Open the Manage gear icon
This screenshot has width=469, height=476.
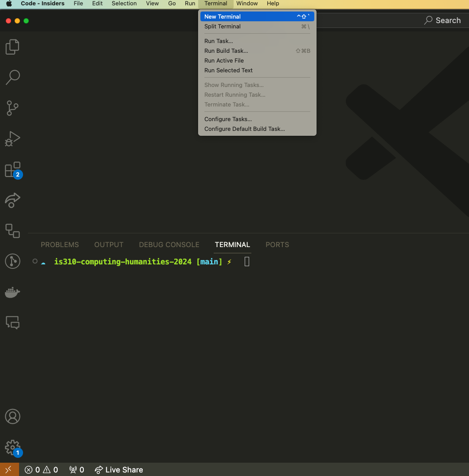(12, 447)
